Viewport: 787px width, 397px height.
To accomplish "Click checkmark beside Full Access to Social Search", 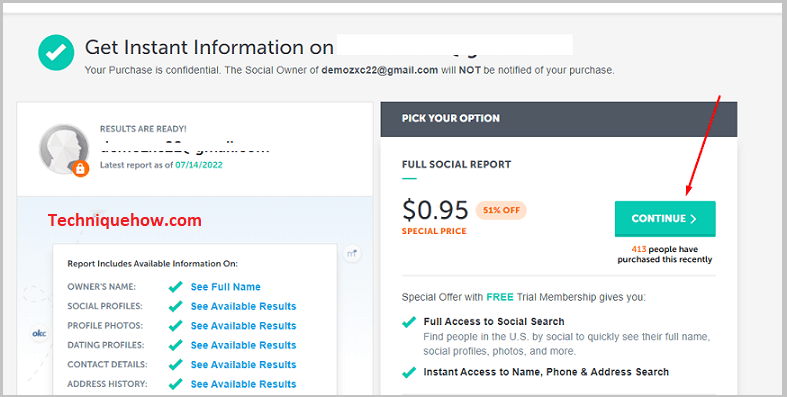I will click(409, 322).
